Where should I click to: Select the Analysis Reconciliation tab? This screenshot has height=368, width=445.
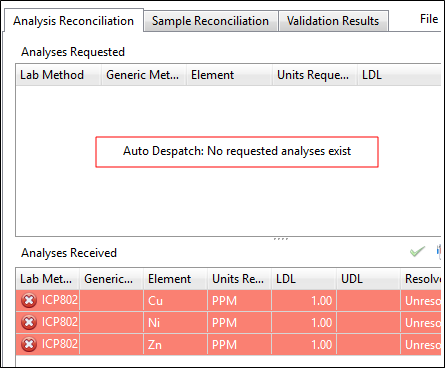(x=73, y=21)
